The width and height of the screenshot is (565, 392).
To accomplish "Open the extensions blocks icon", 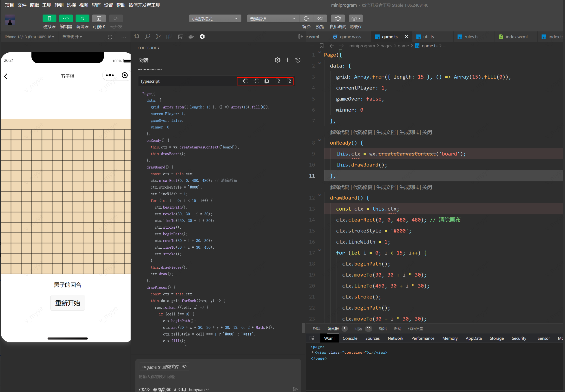I will (x=169, y=37).
